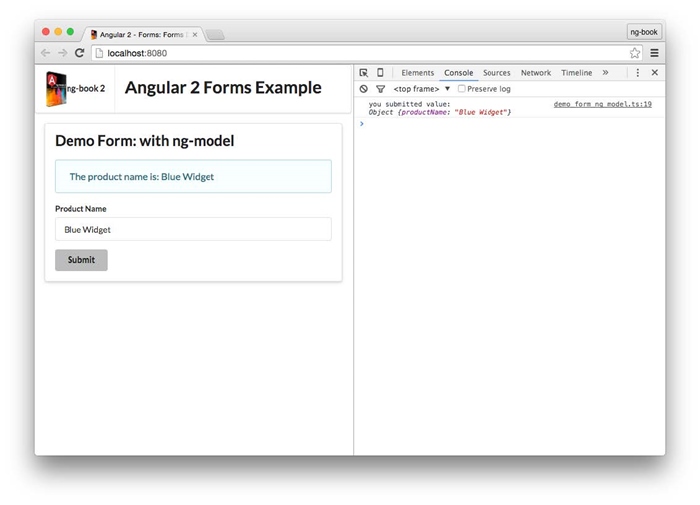Enable the Preserve log checkbox
The width and height of the screenshot is (700, 505).
(x=461, y=89)
